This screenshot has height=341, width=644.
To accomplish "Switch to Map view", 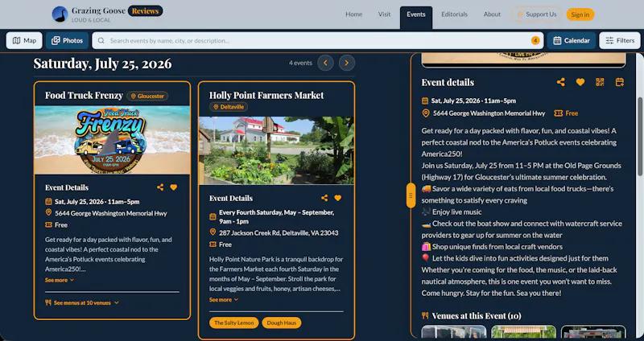I will pyautogui.click(x=24, y=41).
